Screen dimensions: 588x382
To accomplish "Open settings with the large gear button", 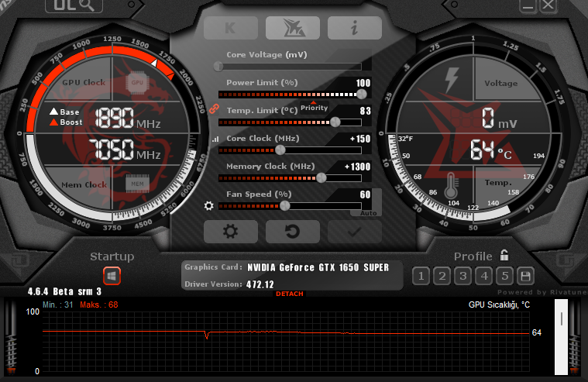I will point(231,232).
